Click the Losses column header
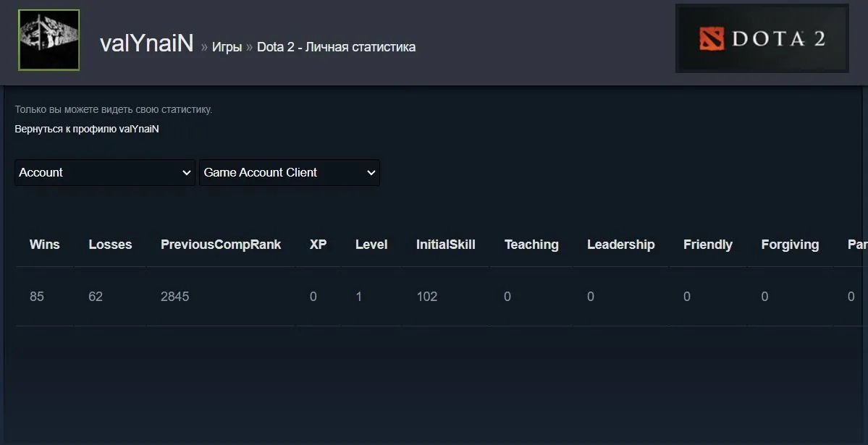This screenshot has height=445, width=868. pos(110,245)
